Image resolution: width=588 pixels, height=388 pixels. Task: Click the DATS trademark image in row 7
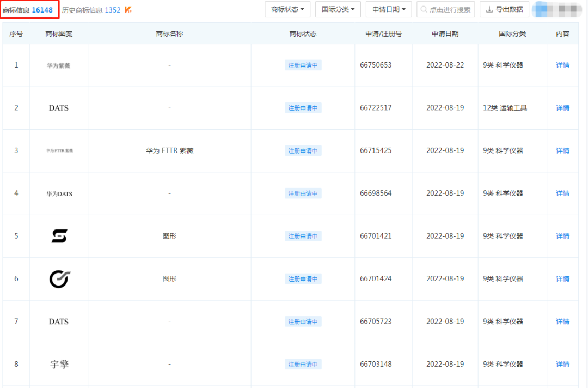(58, 322)
